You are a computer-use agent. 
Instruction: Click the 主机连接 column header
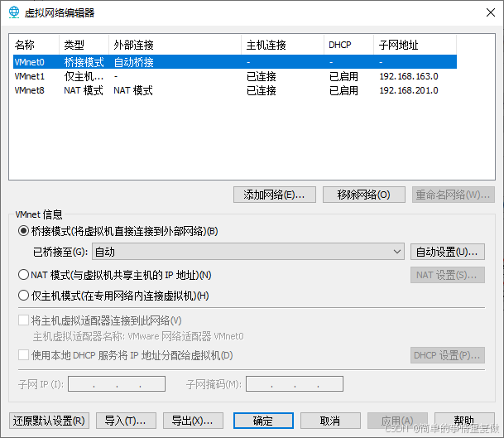click(x=282, y=45)
